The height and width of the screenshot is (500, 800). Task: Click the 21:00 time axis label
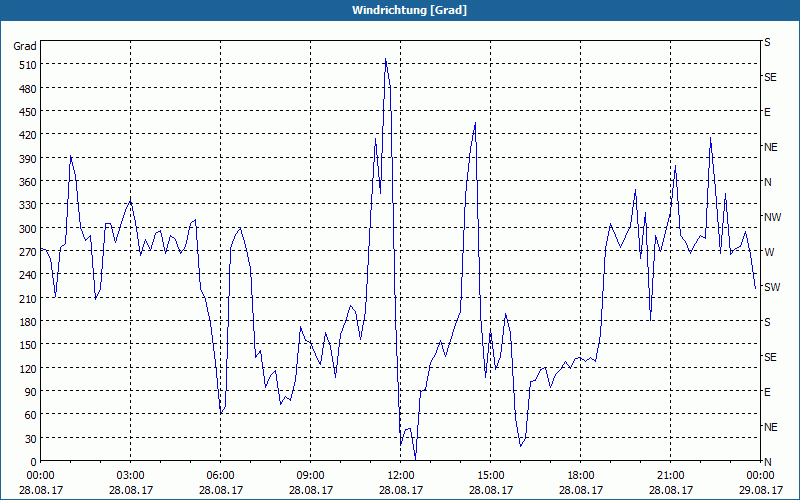[x=670, y=476]
